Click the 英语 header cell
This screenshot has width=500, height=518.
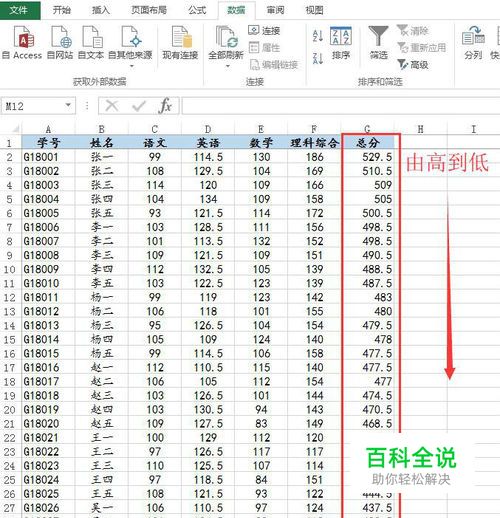click(x=208, y=143)
